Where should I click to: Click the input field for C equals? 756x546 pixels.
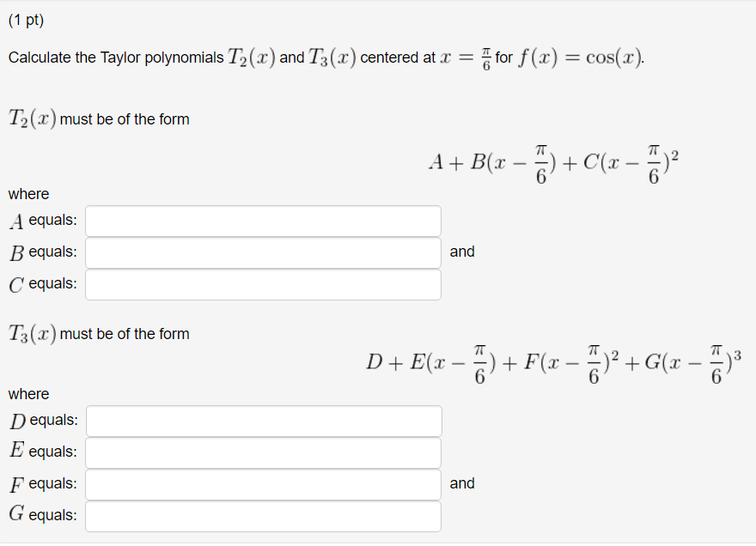pyautogui.click(x=262, y=283)
